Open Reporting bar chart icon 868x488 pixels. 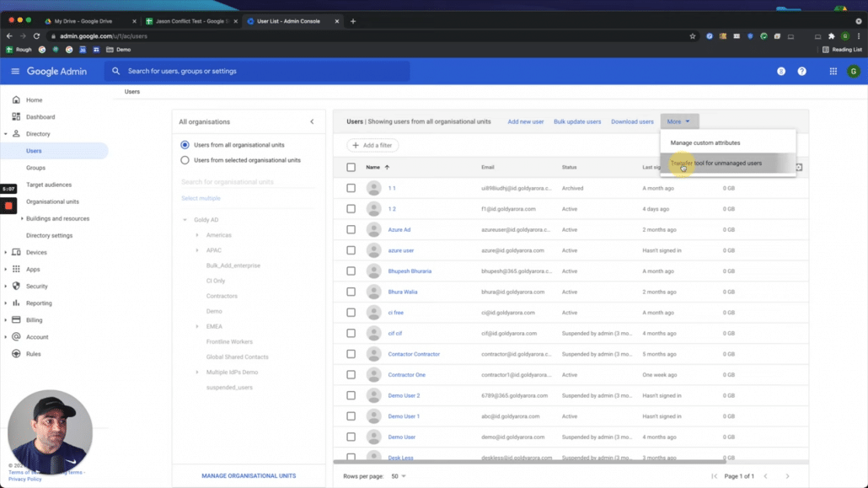16,303
